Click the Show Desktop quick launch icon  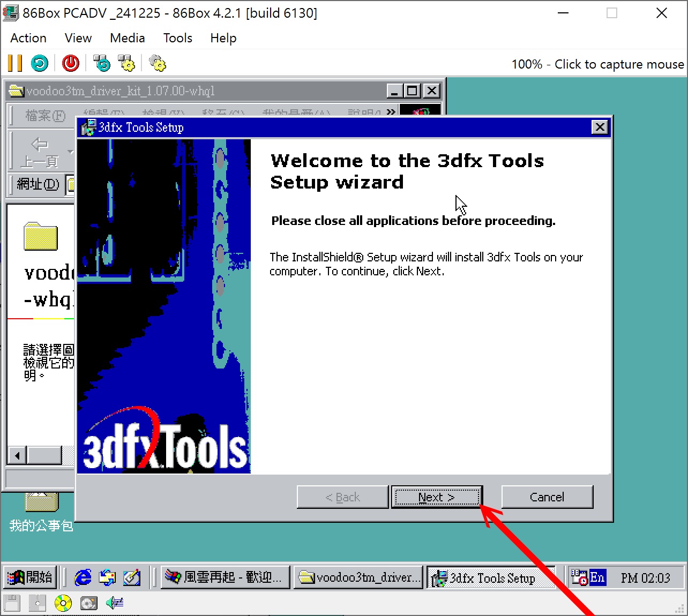click(x=132, y=577)
